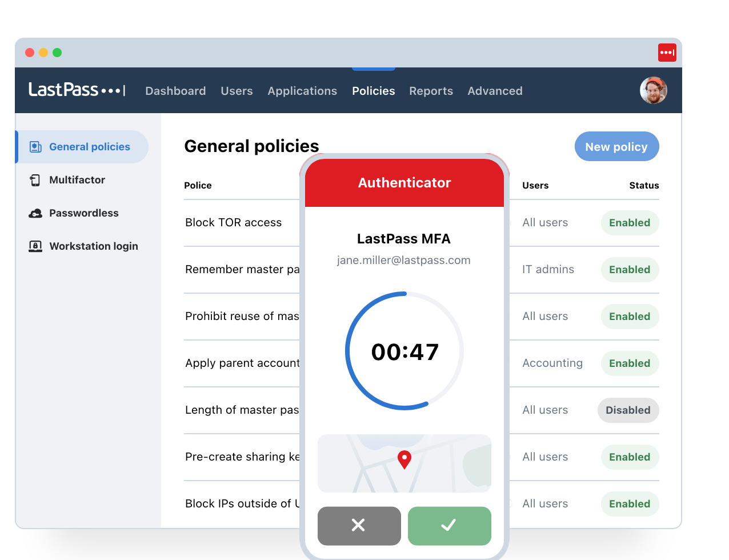
Task: Expand the All users list for Block TOR access
Action: (545, 222)
